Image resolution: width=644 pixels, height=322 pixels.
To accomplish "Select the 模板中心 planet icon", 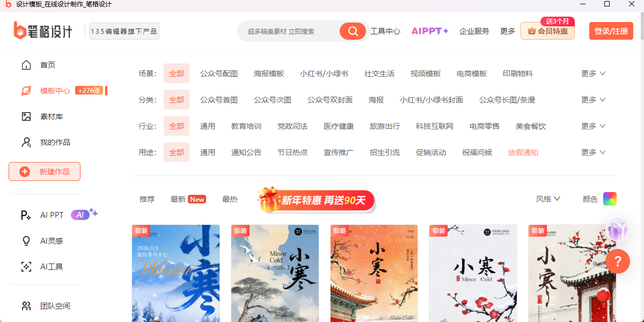I will click(26, 91).
